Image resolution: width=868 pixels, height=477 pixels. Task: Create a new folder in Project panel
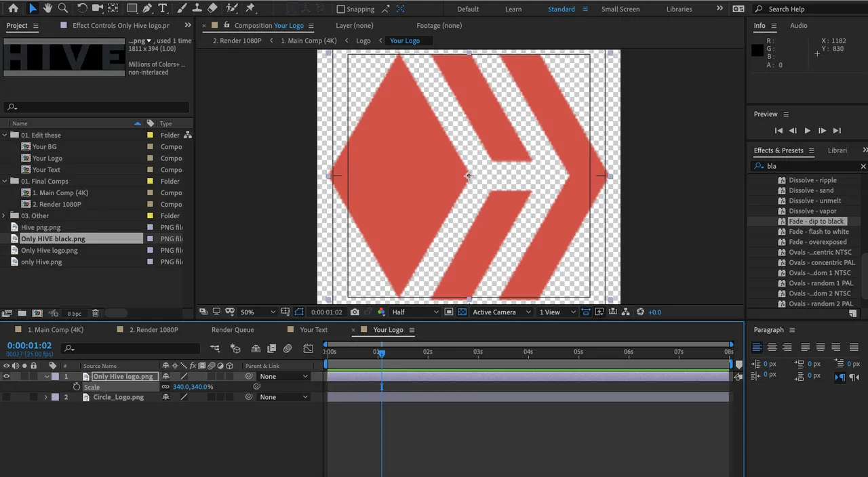pyautogui.click(x=22, y=313)
